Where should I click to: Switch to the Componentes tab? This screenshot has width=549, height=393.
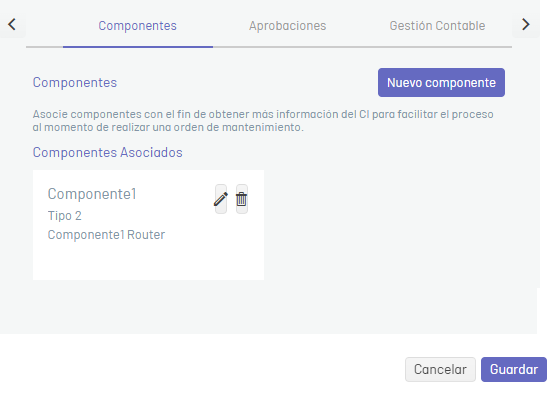(138, 26)
